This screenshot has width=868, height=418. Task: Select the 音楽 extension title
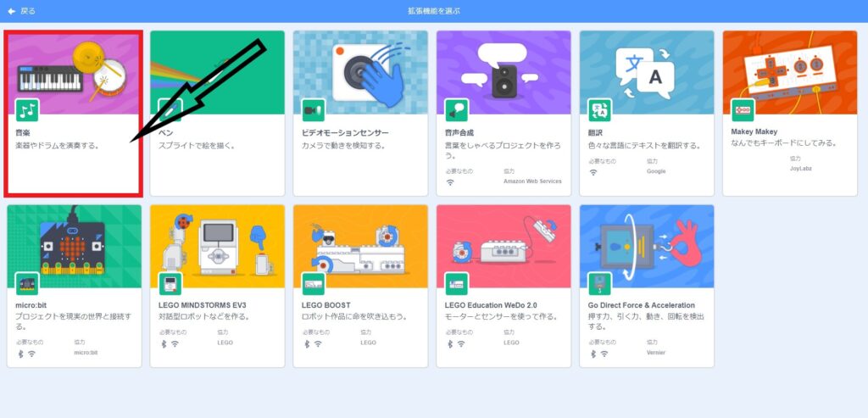[x=22, y=133]
